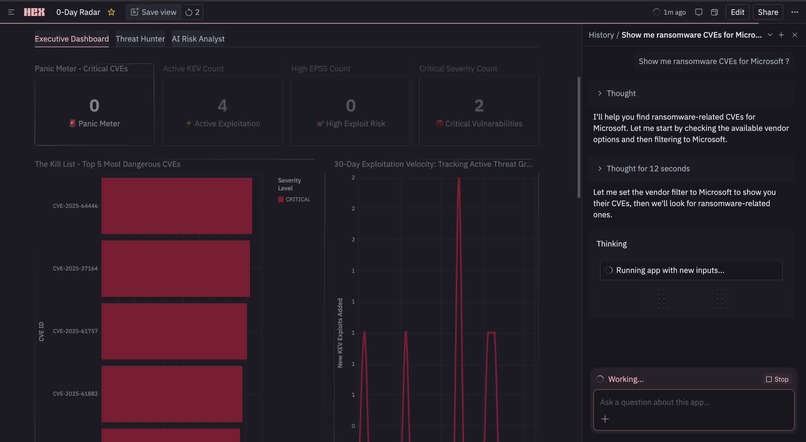Viewport: 806px width, 442px height.
Task: Click the Edit button
Action: (738, 12)
